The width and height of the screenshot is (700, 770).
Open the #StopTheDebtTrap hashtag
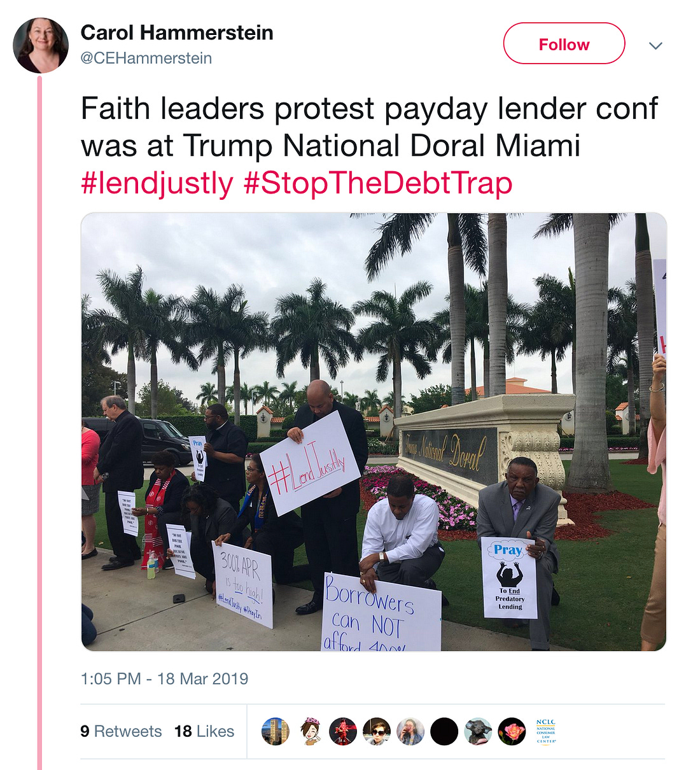pyautogui.click(x=378, y=183)
